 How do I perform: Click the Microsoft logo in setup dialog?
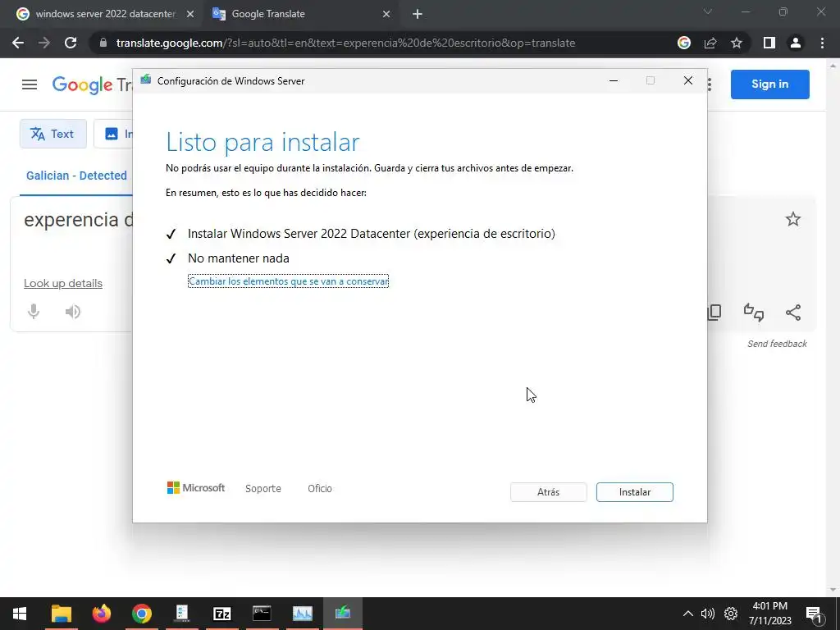(x=196, y=487)
